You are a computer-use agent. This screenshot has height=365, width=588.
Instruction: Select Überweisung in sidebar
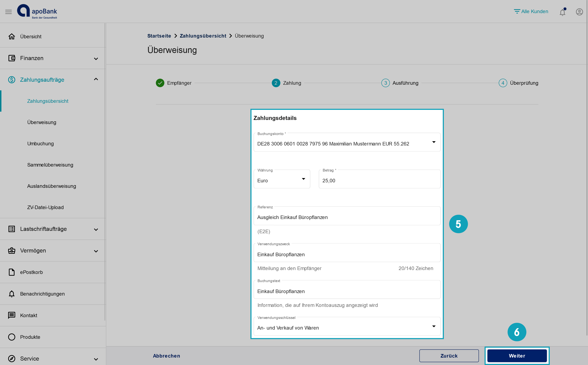[42, 122]
